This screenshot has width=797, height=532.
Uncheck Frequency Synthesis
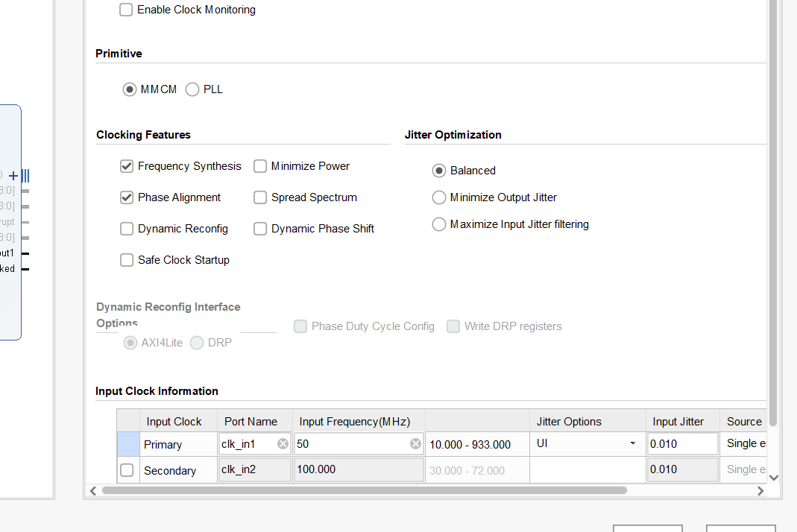click(x=127, y=166)
